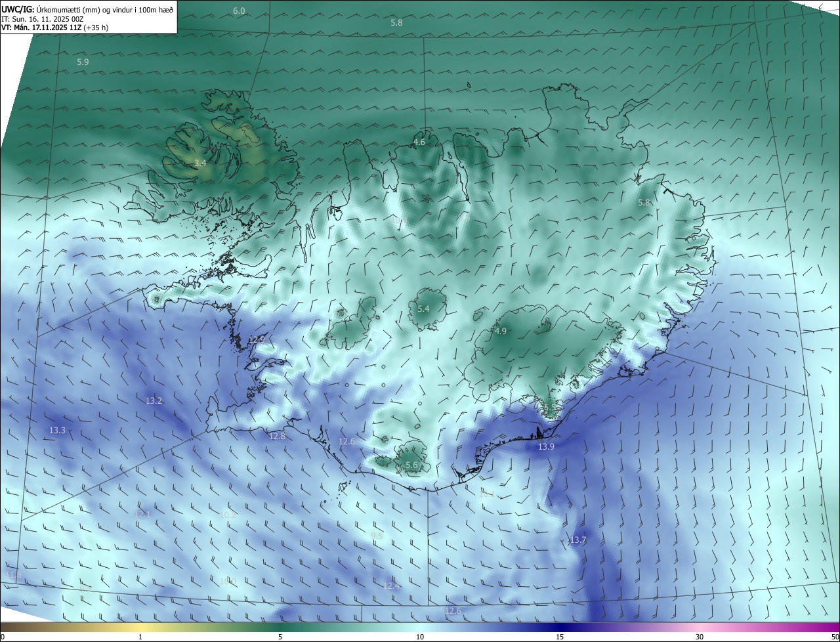Click the 12.9 value label
The width and height of the screenshot is (840, 642).
(257, 339)
